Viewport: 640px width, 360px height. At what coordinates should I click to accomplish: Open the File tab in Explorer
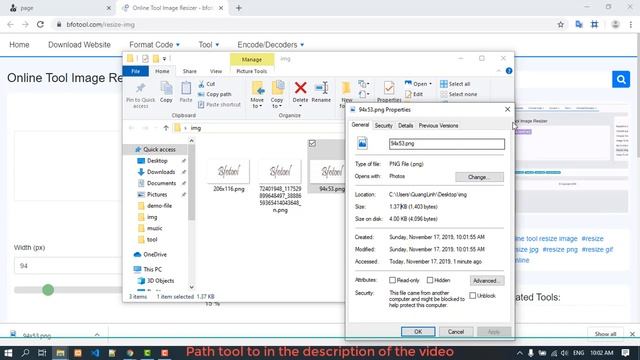point(136,71)
